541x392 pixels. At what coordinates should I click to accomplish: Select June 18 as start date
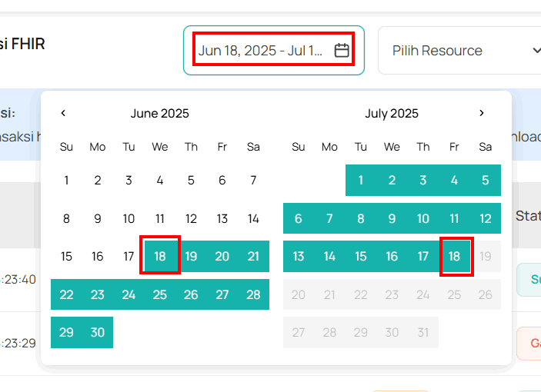(160, 256)
